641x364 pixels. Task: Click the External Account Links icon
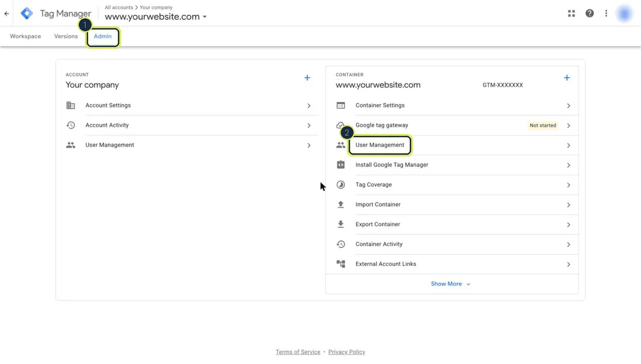pos(341,264)
